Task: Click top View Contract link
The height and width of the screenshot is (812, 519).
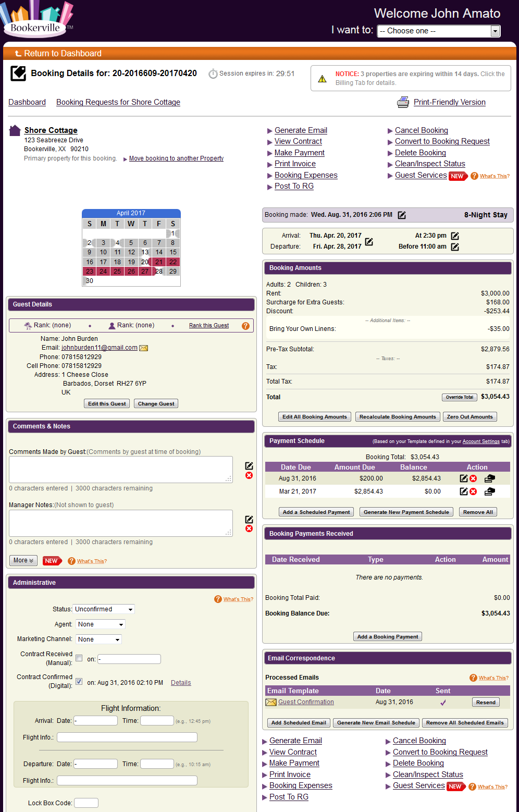Action: point(298,141)
